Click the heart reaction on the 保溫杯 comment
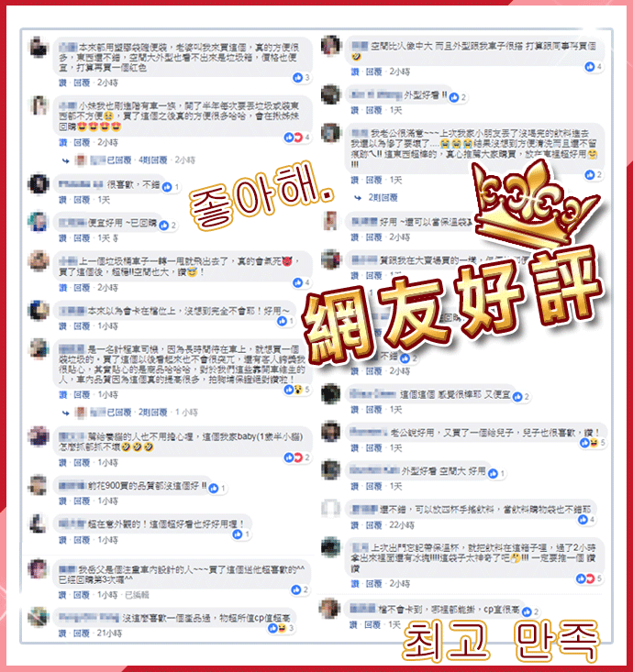633x672 pixels. (590, 578)
